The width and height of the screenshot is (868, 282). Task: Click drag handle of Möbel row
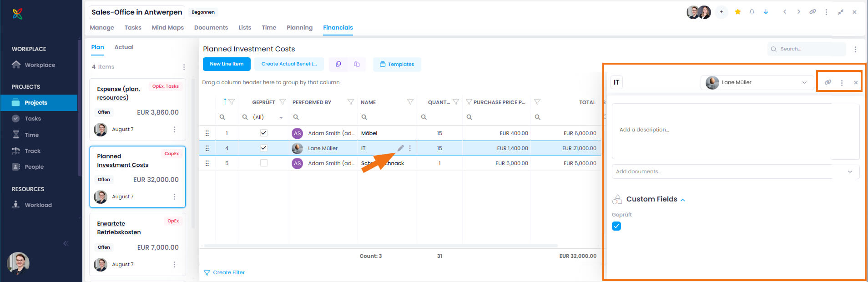click(207, 133)
